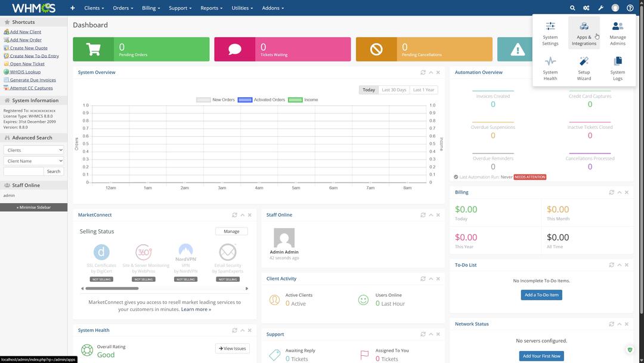View System Logs from the tools menu
644x363 pixels.
[617, 68]
